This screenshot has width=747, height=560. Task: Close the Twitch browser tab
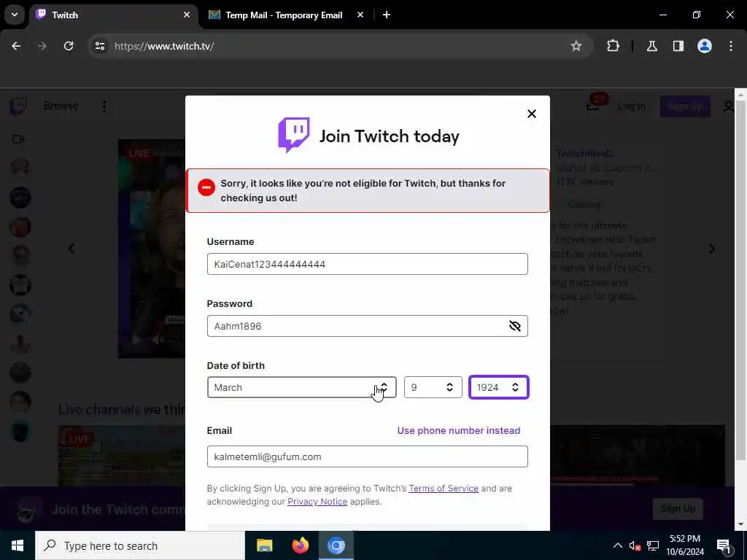point(187,15)
